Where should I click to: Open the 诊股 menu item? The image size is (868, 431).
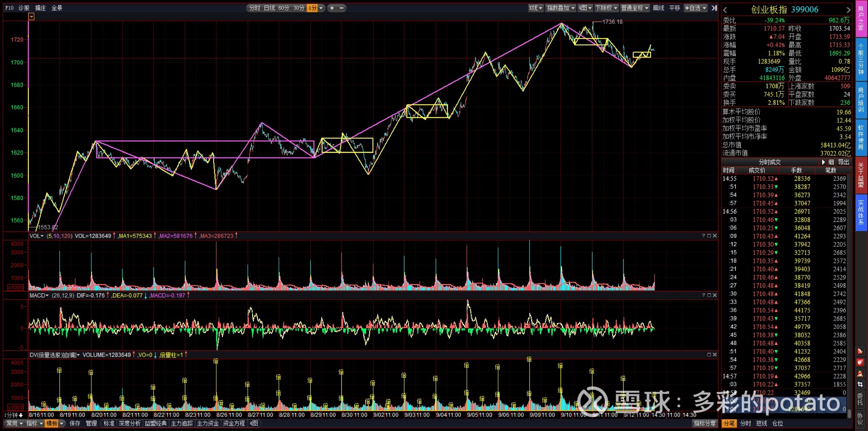(x=24, y=8)
